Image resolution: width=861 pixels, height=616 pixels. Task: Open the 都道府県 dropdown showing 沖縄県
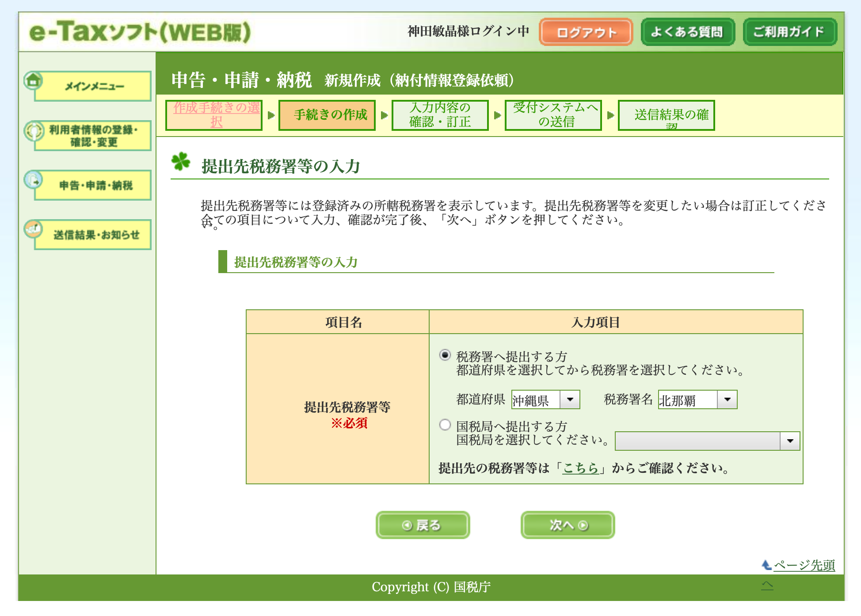click(545, 400)
